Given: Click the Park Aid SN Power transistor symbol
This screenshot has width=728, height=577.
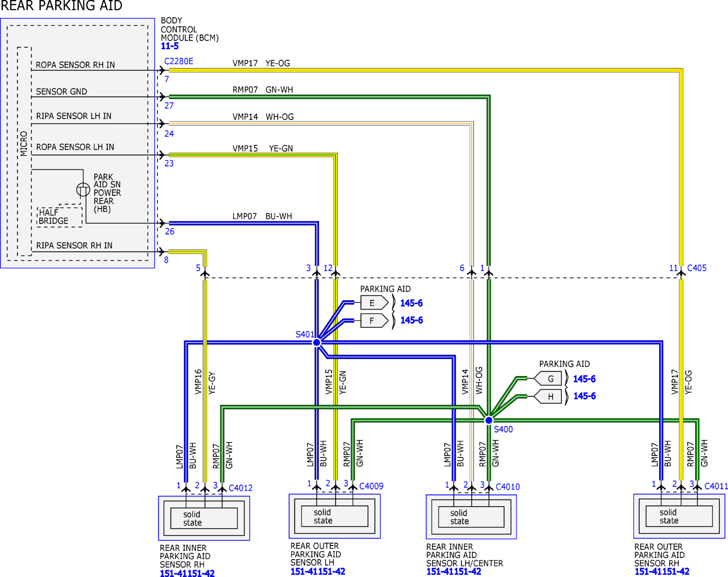Looking at the screenshot, I should [x=83, y=189].
